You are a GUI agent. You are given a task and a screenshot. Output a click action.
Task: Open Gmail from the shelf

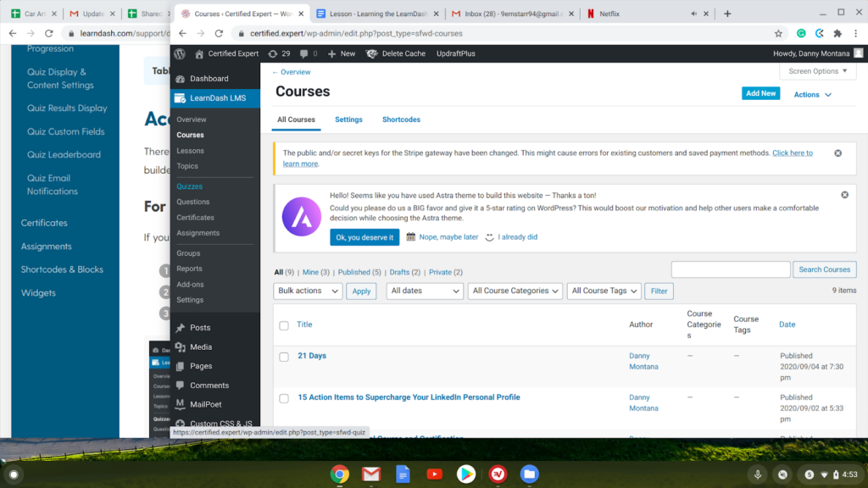[371, 474]
